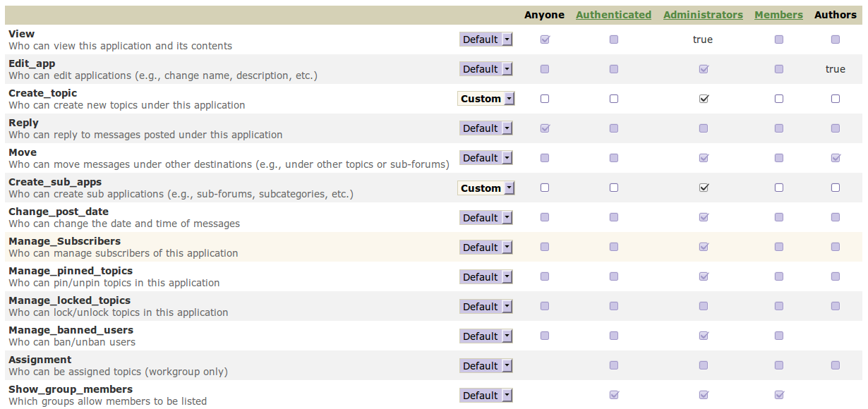Expand the Show_group_members Default dropdown

[x=486, y=396]
